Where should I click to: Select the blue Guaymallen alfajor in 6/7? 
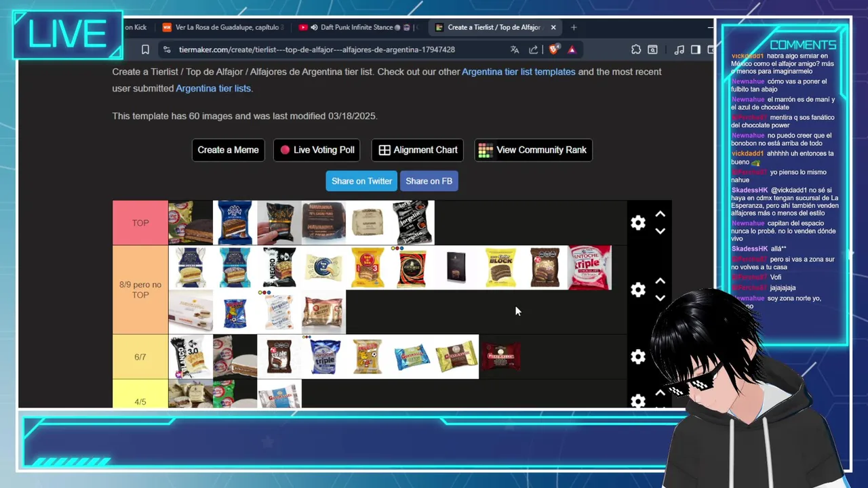[412, 357]
